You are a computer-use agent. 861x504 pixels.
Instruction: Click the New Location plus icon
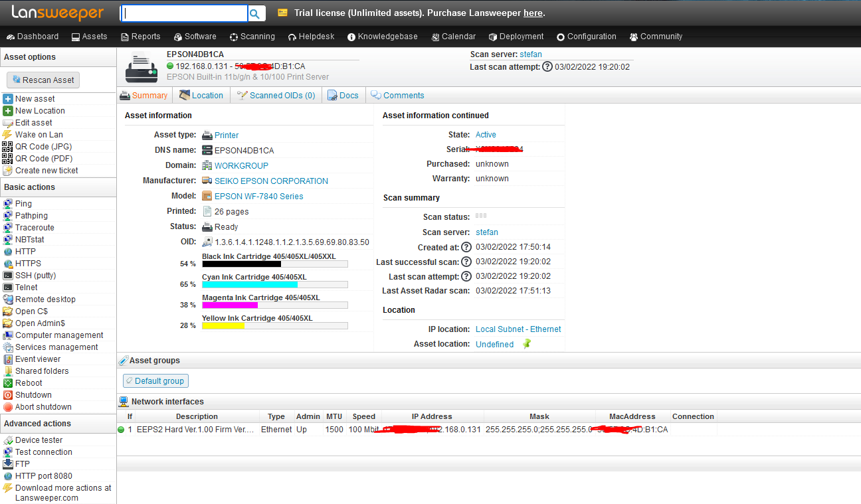tap(8, 111)
